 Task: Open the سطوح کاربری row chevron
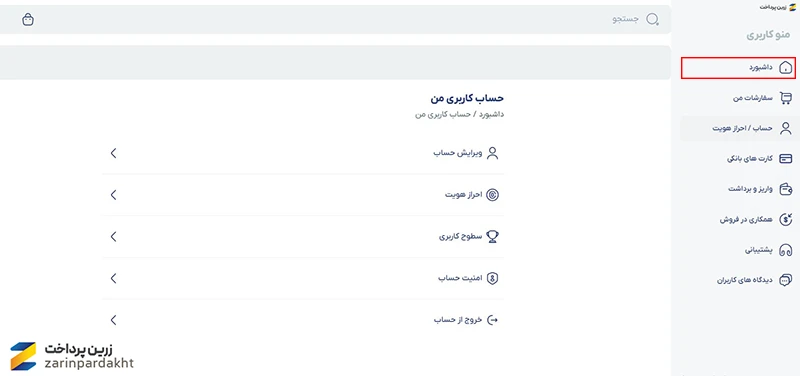113,237
